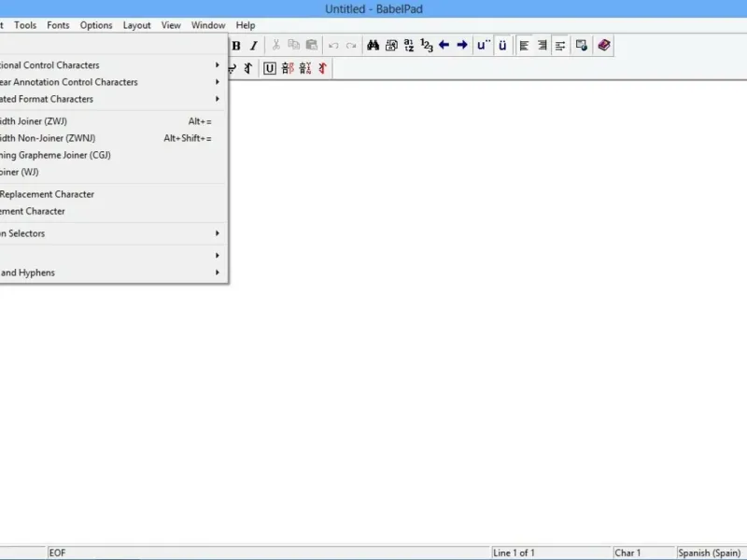Click the replace icon beside the binoculars

pyautogui.click(x=391, y=45)
